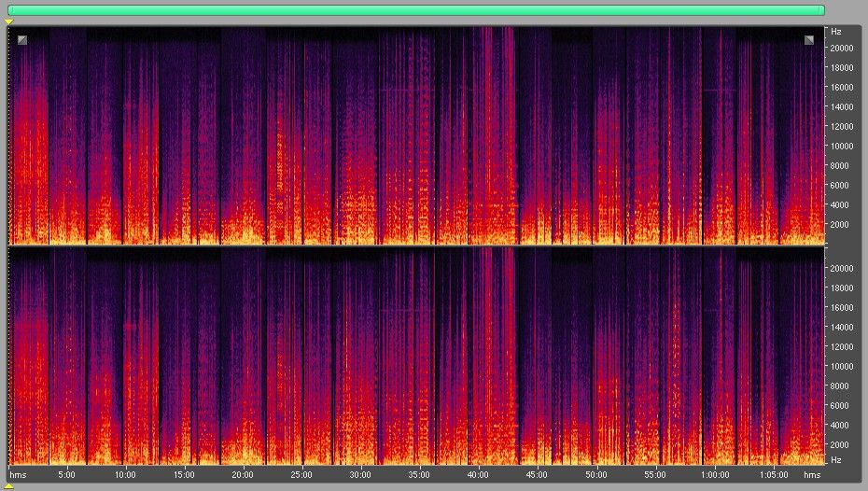Click the 45:00 mark on time ruler

537,475
